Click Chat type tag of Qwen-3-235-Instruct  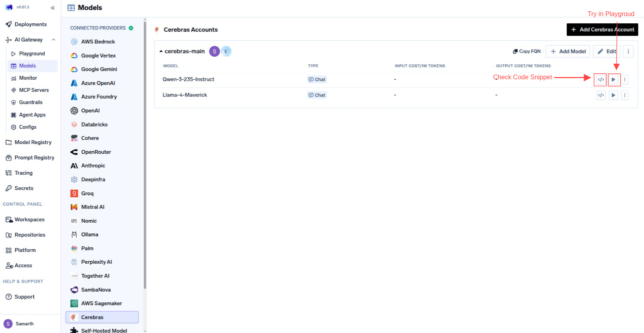[317, 80]
